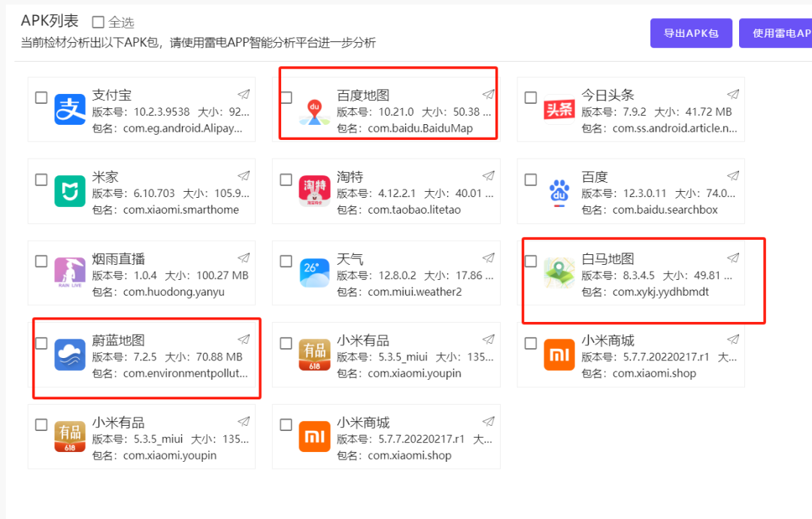The width and height of the screenshot is (812, 519).
Task: Click package name com.ss.android.article.n
Action: 674,129
